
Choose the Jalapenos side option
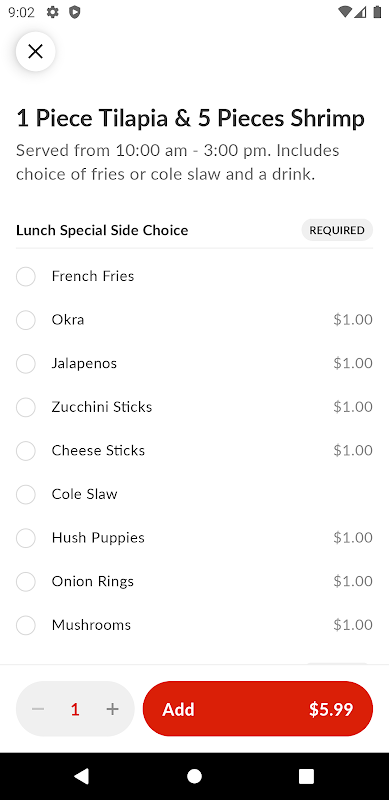[x=194, y=364]
